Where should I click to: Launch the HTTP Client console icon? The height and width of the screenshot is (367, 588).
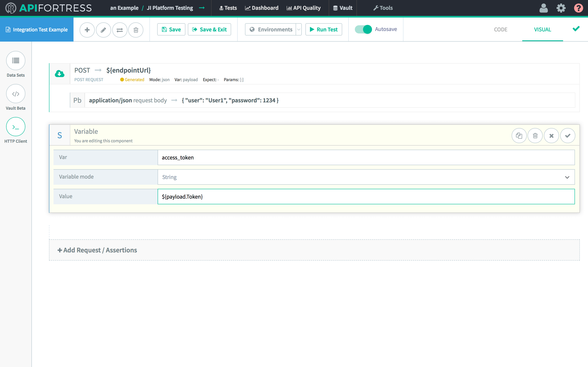tap(16, 127)
